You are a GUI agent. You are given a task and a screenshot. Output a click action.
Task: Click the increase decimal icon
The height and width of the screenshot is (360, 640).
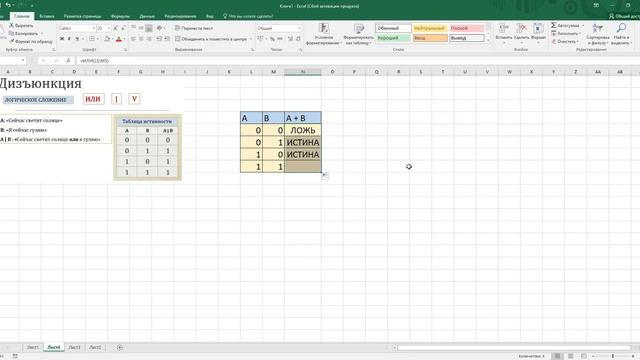point(290,39)
